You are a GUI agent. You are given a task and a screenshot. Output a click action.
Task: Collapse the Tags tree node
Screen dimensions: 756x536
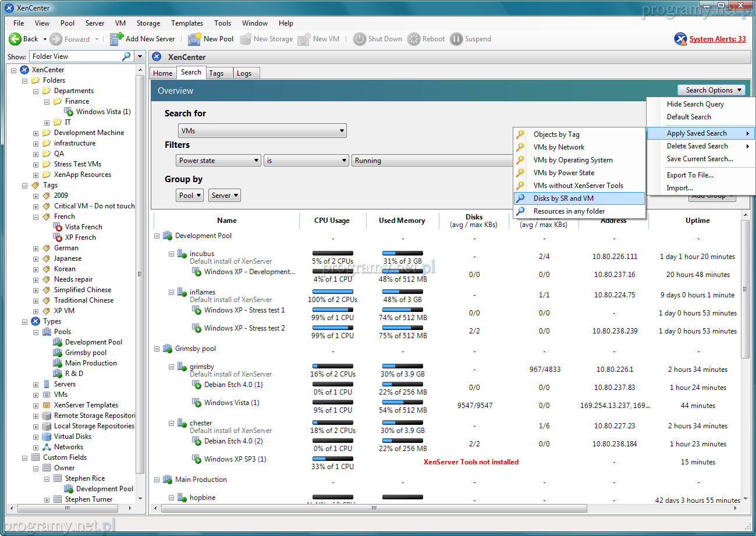pos(25,185)
